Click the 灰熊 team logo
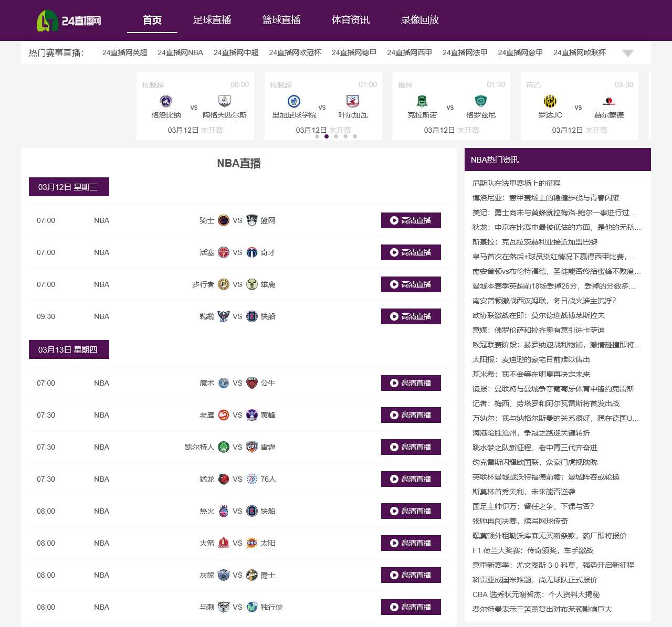672x627 pixels. click(x=224, y=575)
